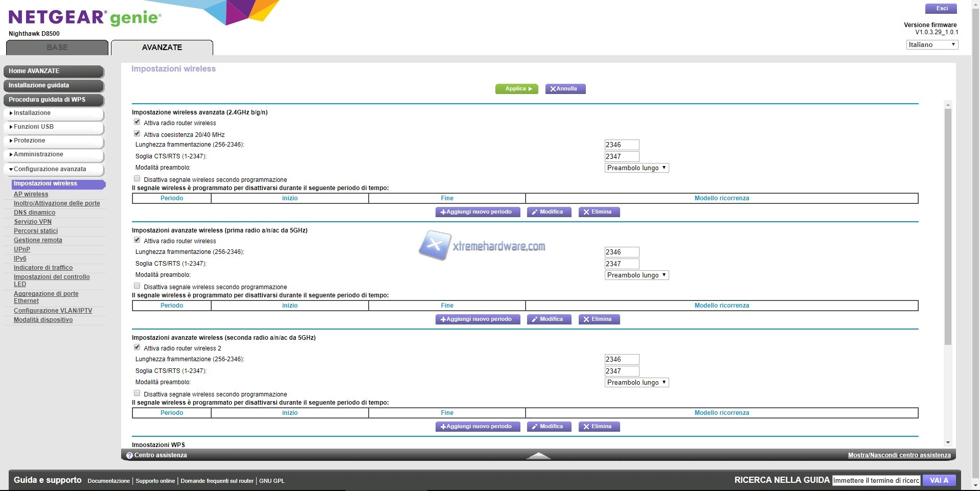Image resolution: width=980 pixels, height=491 pixels.
Task: Click Elimina under the 2.4GHz schedule table
Action: click(x=599, y=212)
